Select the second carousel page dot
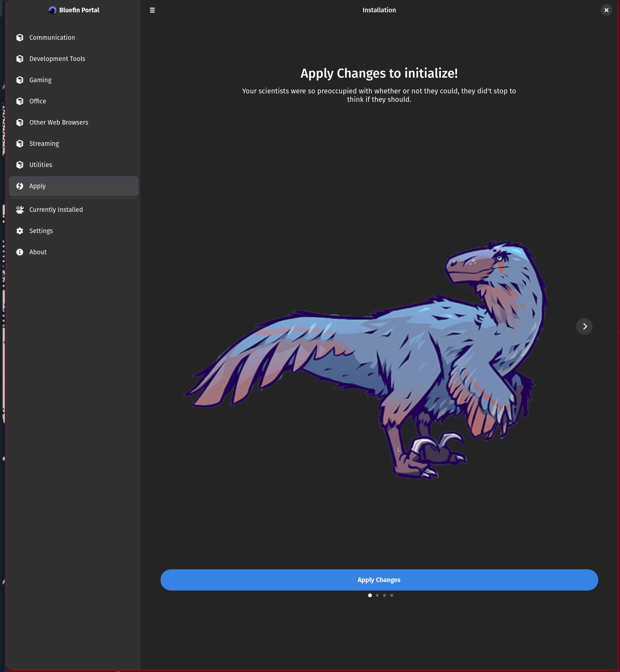Viewport: 620px width, 672px height. pos(377,595)
